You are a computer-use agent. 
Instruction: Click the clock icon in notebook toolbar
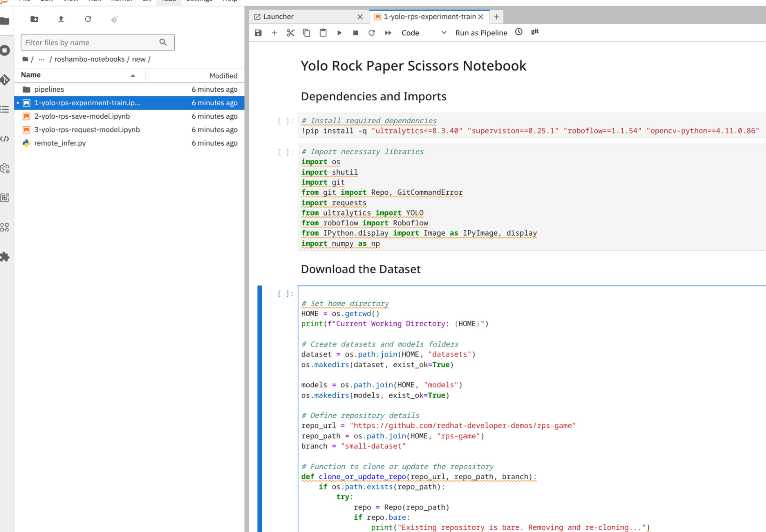519,32
